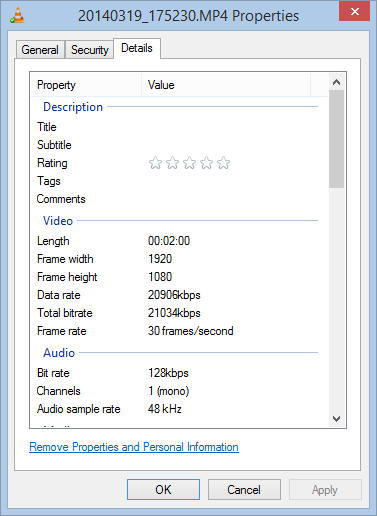Screen dimensions: 377x516
Task: Set rating to five stars
Action: point(223,163)
